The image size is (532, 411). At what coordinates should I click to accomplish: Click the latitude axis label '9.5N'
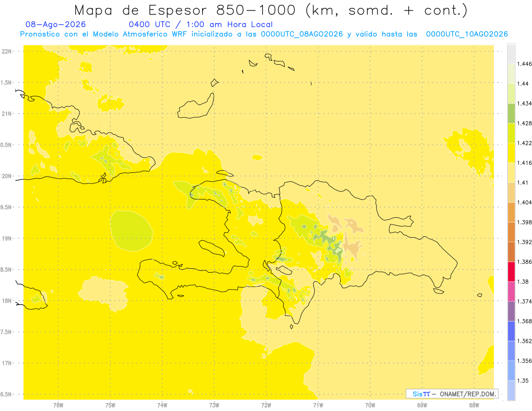(x=6, y=207)
